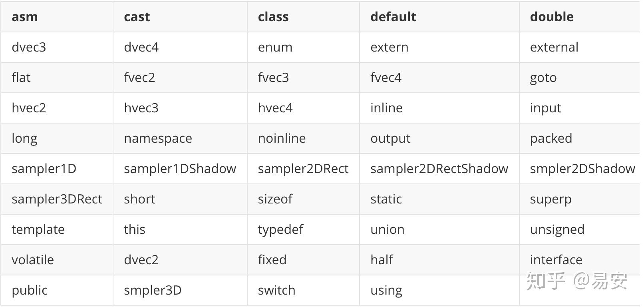Click the "inline" cell in the table

coord(386,108)
